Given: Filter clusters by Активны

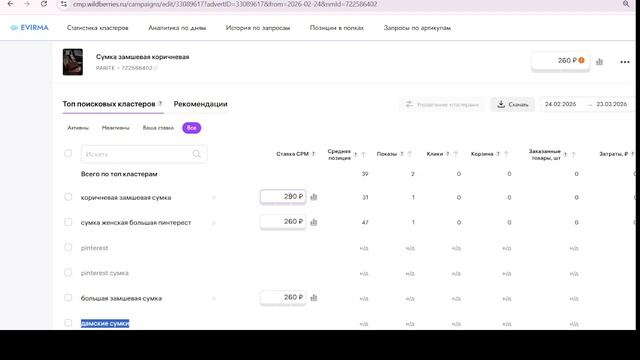Looking at the screenshot, I should 78,128.
